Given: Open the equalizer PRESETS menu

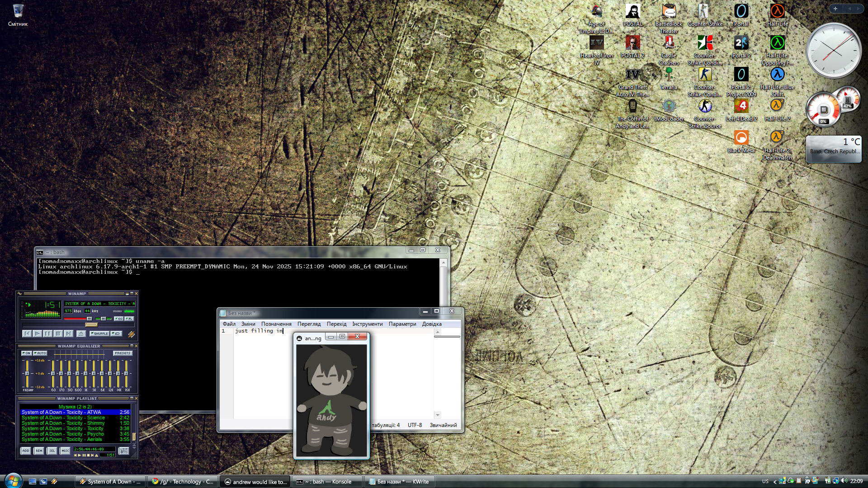Looking at the screenshot, I should click(x=123, y=353).
